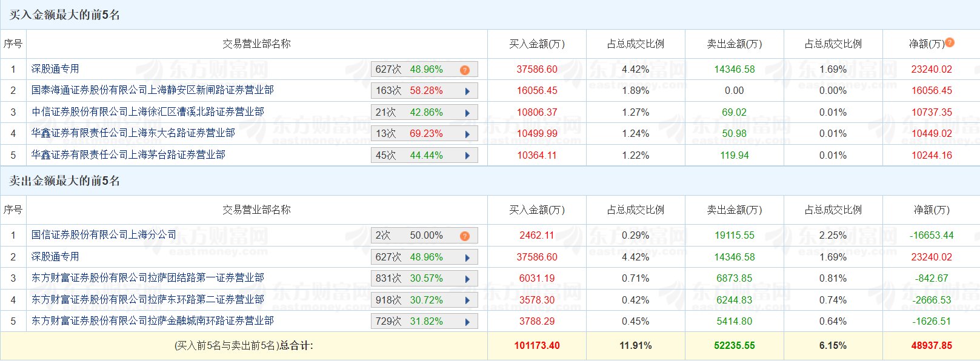Open 东方财富证券拉萨金融城南环路证券营业部 link

pyautogui.click(x=153, y=321)
